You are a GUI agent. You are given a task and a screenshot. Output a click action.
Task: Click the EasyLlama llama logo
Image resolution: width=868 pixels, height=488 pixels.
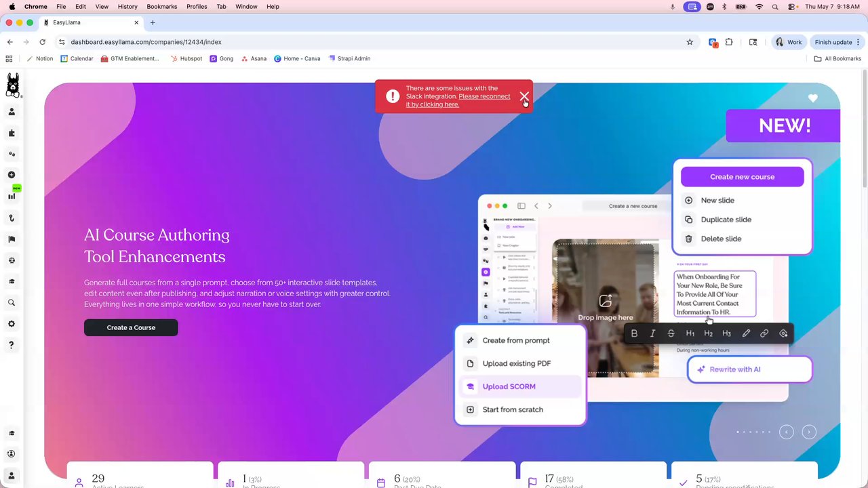tap(12, 85)
